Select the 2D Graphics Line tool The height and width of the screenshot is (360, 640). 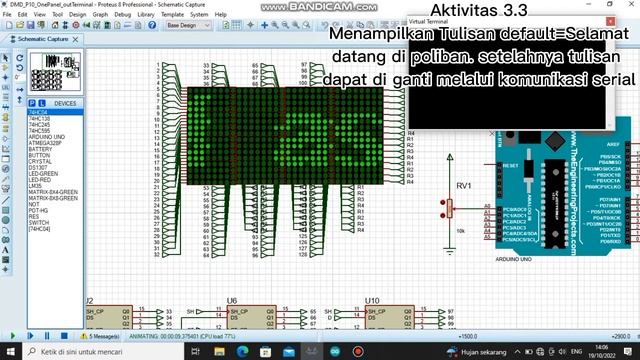click(5, 200)
